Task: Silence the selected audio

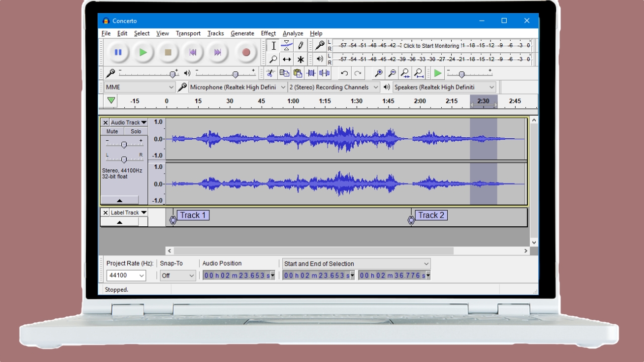Action: pos(324,73)
